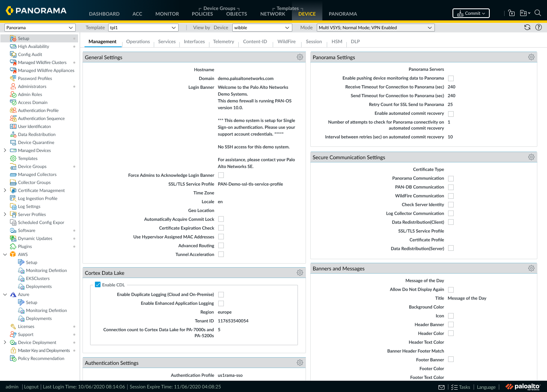547x392 pixels.
Task: Open Banners and Messages gear icon
Action: click(531, 268)
